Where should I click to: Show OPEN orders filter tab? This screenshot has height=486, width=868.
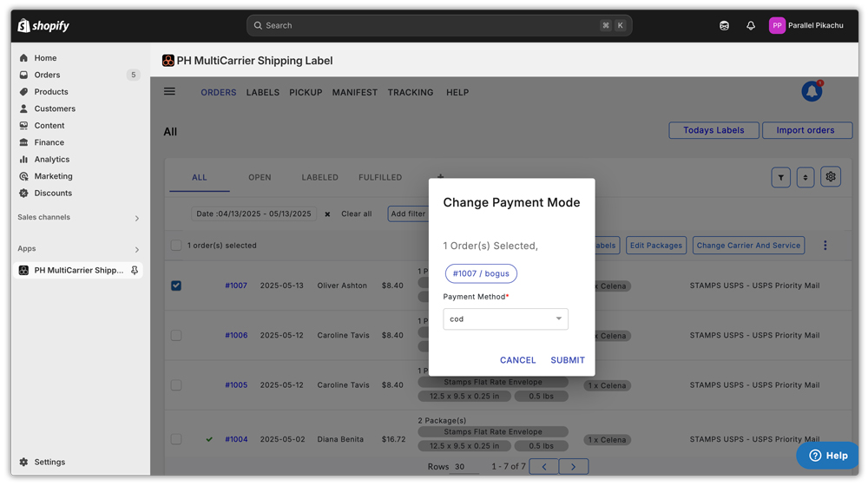260,178
